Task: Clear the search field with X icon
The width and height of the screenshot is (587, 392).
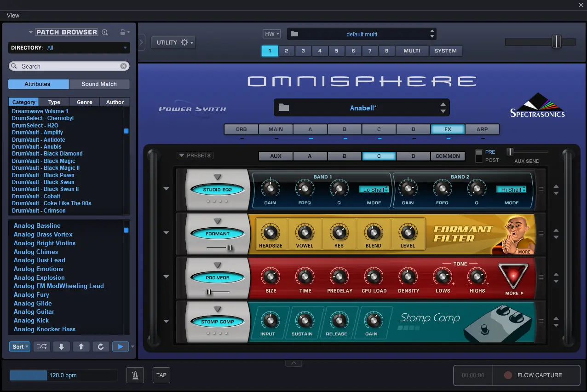Action: (123, 66)
